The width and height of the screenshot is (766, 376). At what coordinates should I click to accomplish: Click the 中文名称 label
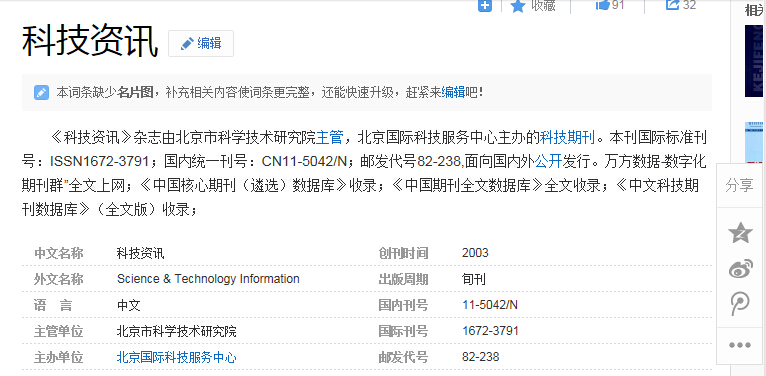(59, 253)
